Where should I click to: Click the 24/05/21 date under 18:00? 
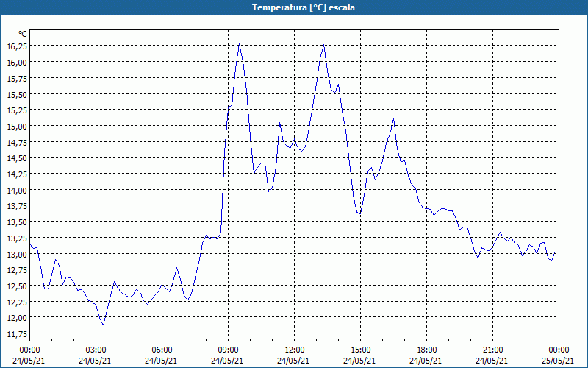click(x=426, y=361)
